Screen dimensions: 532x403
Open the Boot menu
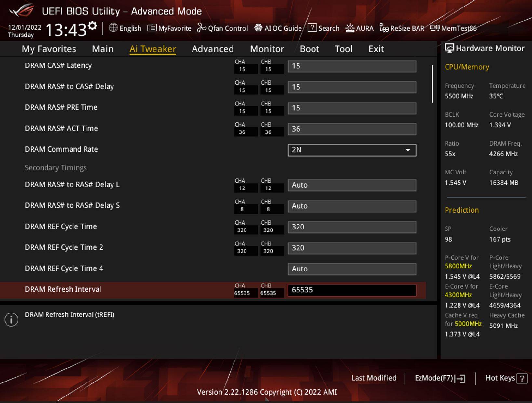pos(309,49)
